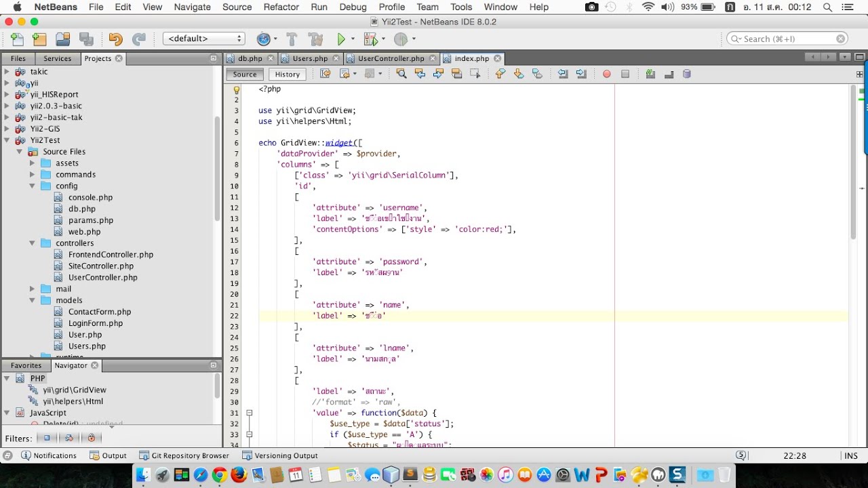Create a new file from toolbar
The height and width of the screenshot is (488, 868).
click(17, 39)
